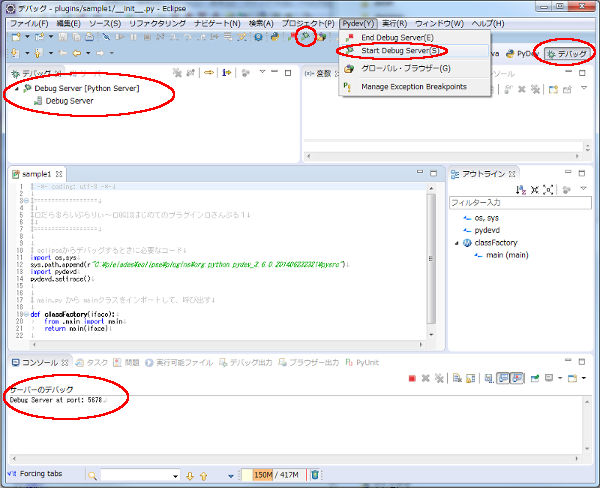Click the Print toolbar icon

pyautogui.click(x=90, y=37)
